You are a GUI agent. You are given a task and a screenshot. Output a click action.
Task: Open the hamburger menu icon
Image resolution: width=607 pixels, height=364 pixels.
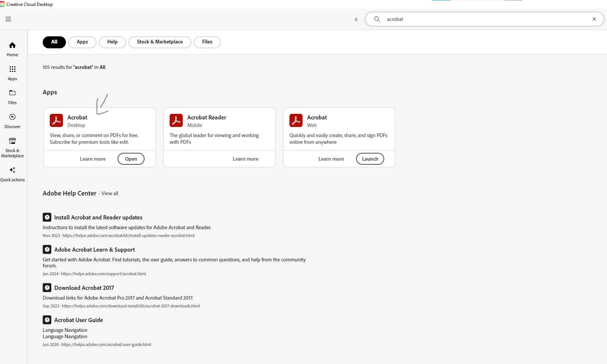coord(8,19)
